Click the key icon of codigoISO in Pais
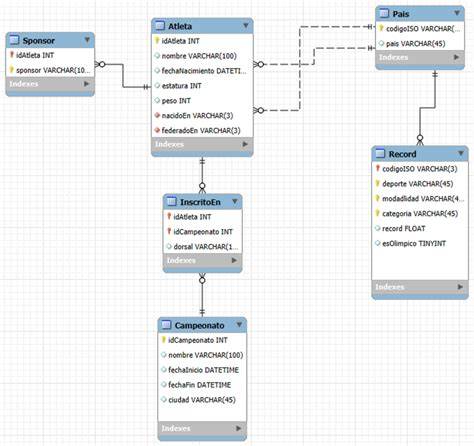474x446 pixels. pos(381,28)
